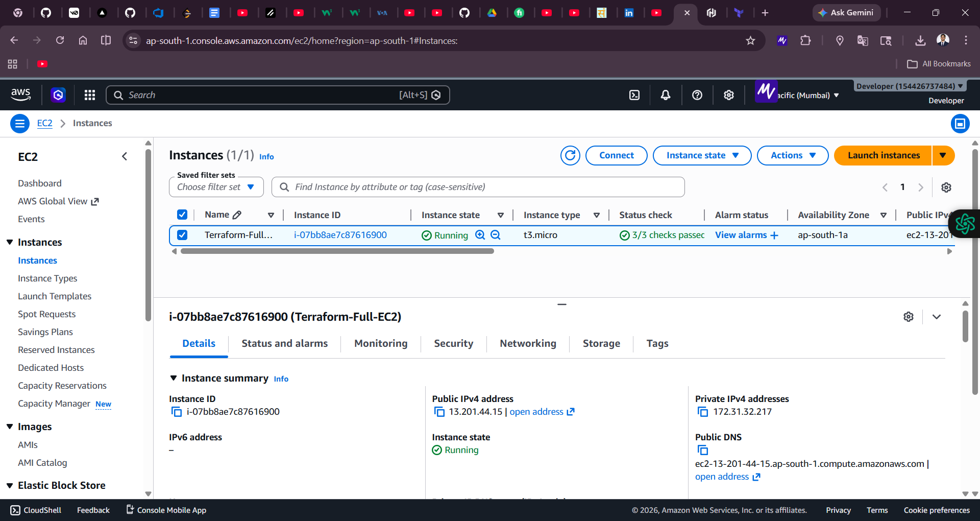Click the instances table horizontal scrollbar

tap(337, 251)
